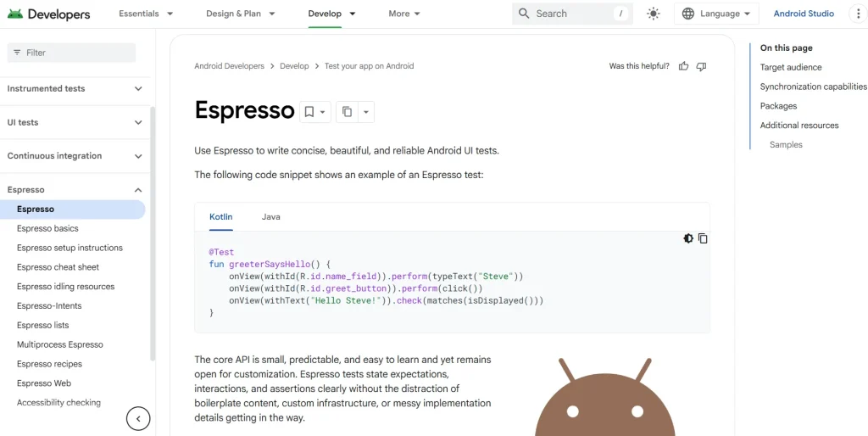Collapse the Espresso sidebar section
This screenshot has height=436, width=868.
tap(75, 190)
